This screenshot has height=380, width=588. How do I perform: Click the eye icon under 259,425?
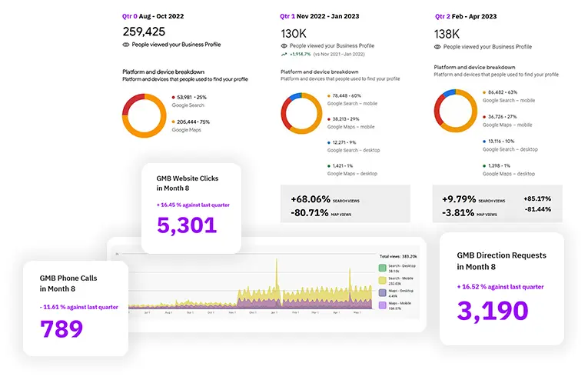[126, 45]
